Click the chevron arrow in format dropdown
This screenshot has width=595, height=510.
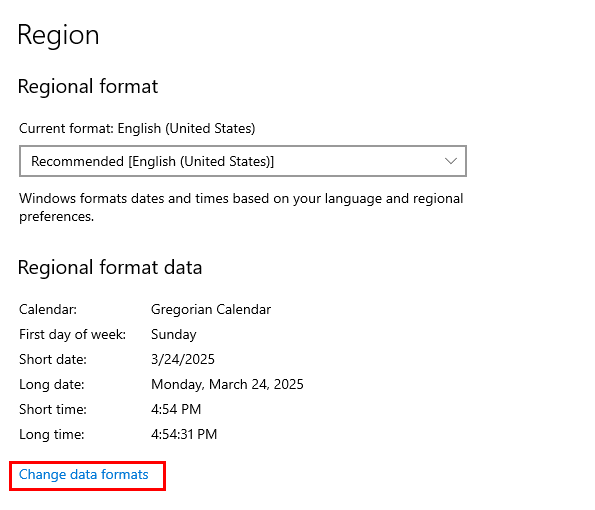pyautogui.click(x=450, y=161)
